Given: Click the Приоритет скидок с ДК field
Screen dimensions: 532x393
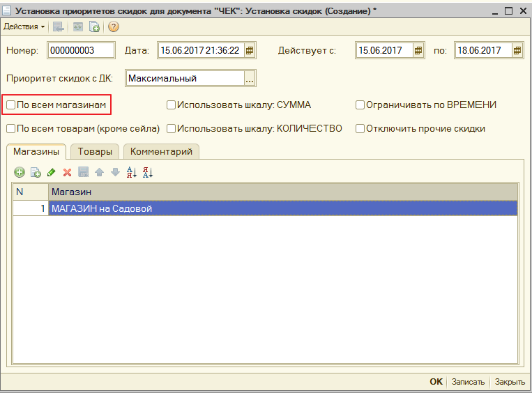Looking at the screenshot, I should (x=185, y=78).
